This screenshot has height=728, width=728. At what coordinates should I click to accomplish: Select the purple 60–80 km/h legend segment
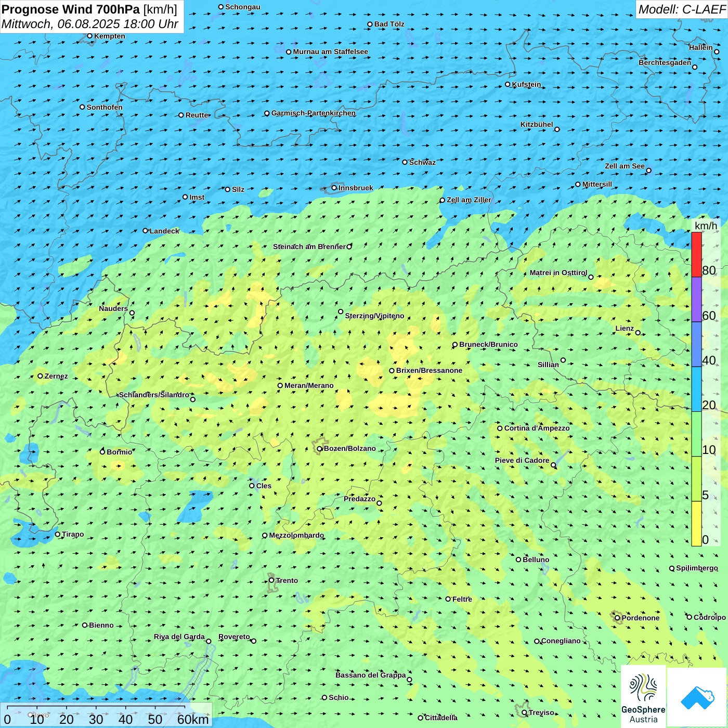click(x=696, y=300)
